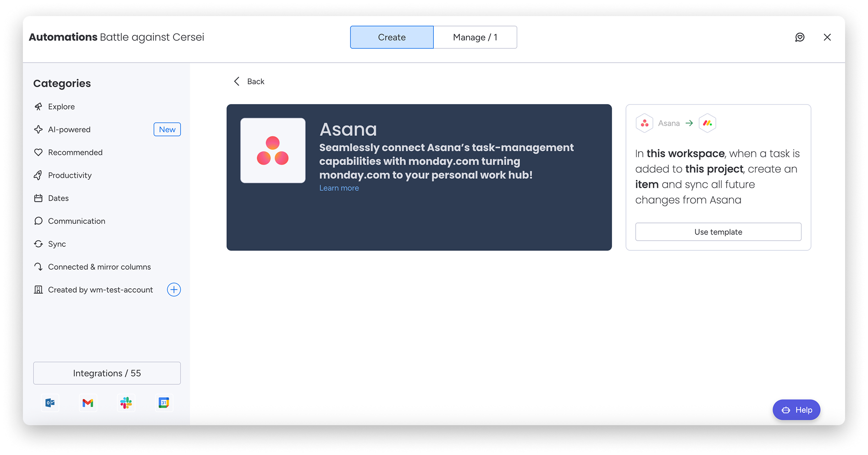Screen dimensions: 868x455
Task: Click the Back text link
Action: (255, 81)
